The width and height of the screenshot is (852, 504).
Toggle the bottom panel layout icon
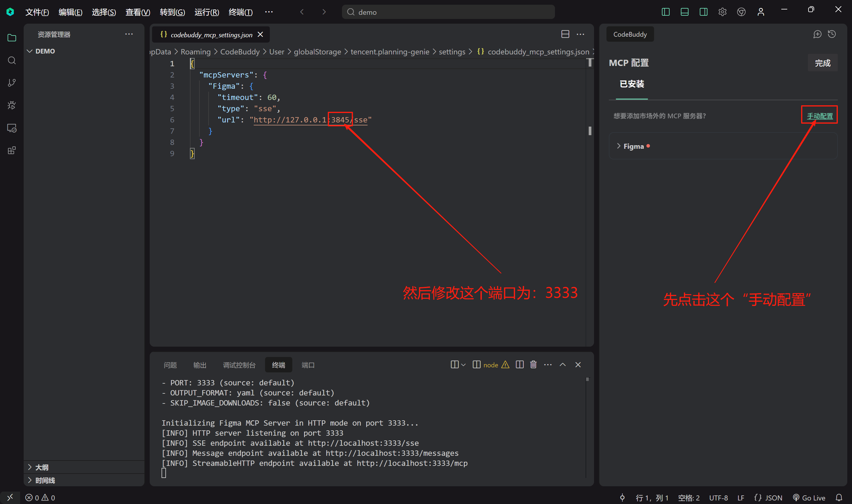(x=685, y=12)
